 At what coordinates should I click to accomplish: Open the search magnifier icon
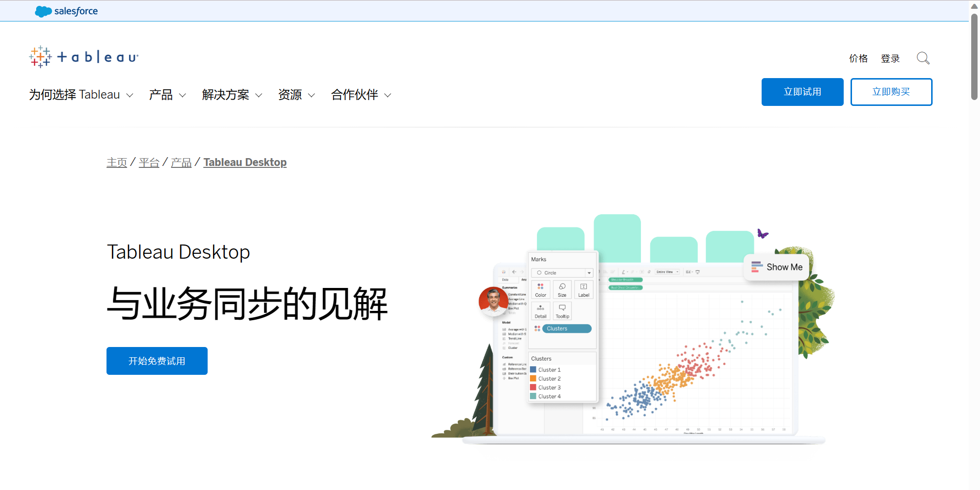click(x=923, y=58)
